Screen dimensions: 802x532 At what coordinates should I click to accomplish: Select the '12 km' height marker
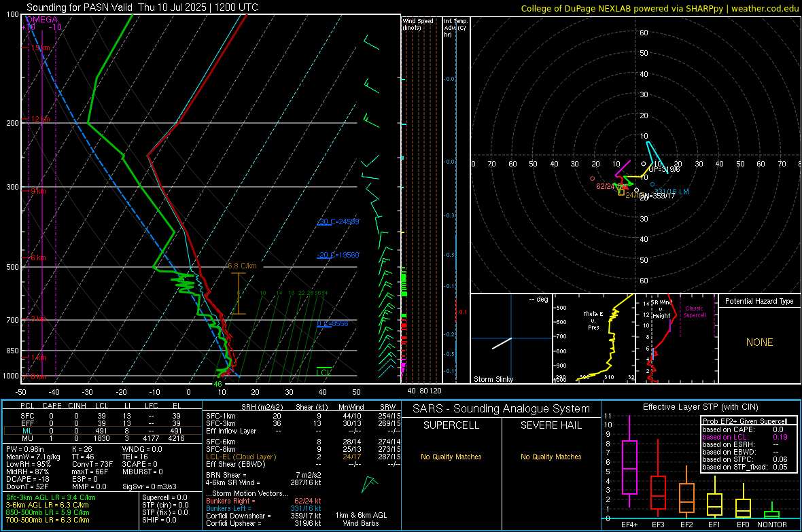40,119
